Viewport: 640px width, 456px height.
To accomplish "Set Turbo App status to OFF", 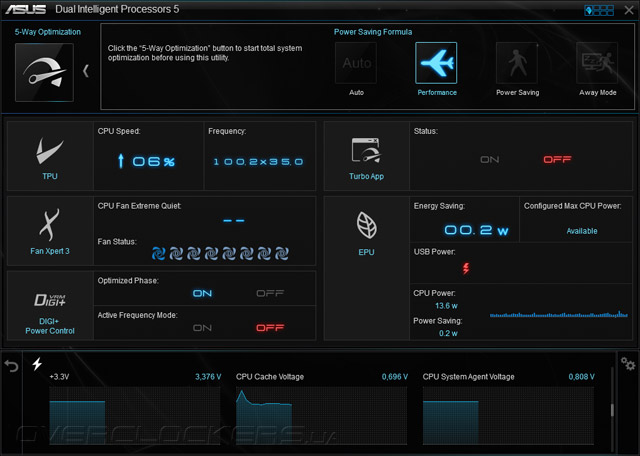I will pos(557,160).
